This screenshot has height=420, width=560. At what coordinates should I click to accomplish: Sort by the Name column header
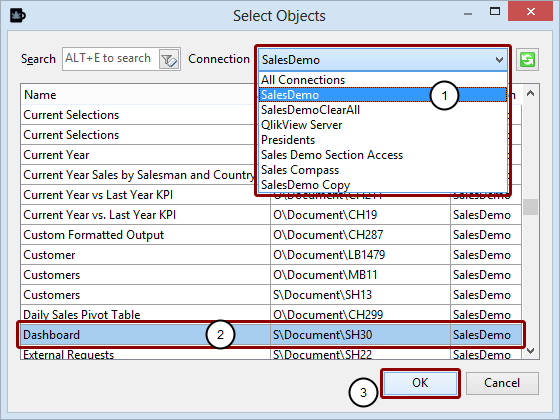click(139, 95)
